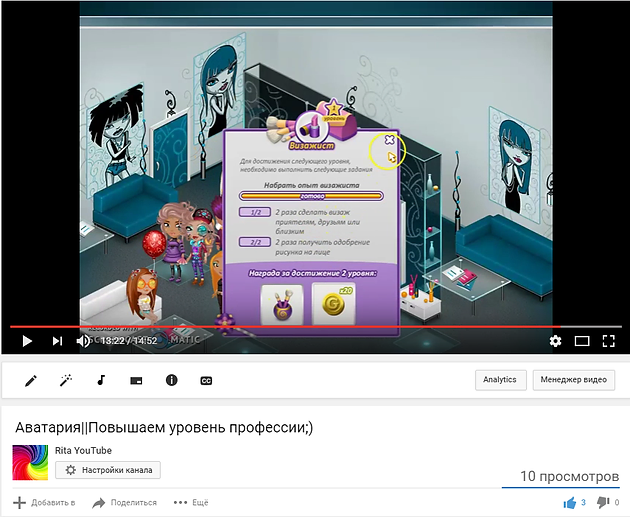This screenshot has height=517, width=630.
Task: Click the готово experience progress bar
Action: (x=311, y=196)
